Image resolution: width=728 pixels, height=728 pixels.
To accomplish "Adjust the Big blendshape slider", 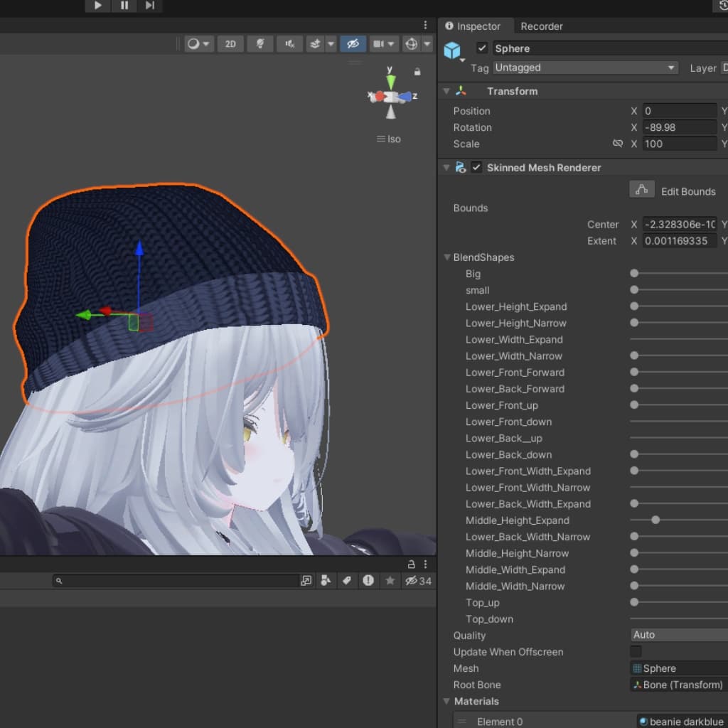I will (x=679, y=274).
